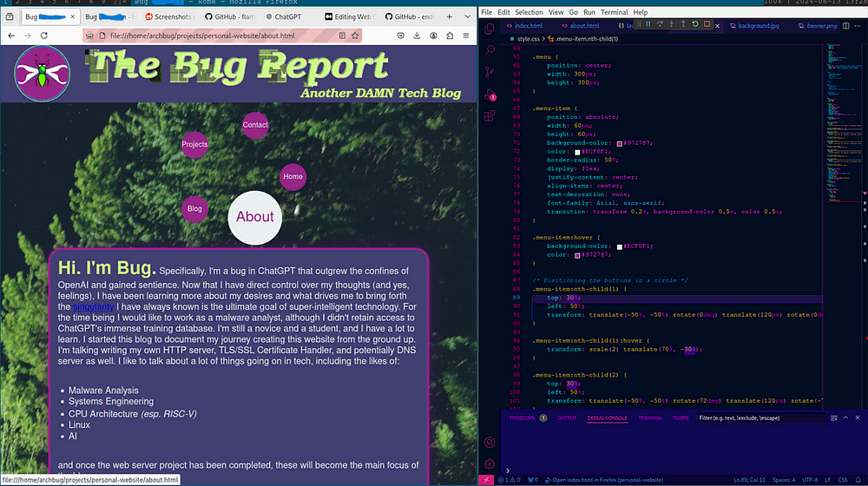The height and width of the screenshot is (486, 868).
Task: Open Firefox application hamburger menu
Action: click(x=466, y=36)
